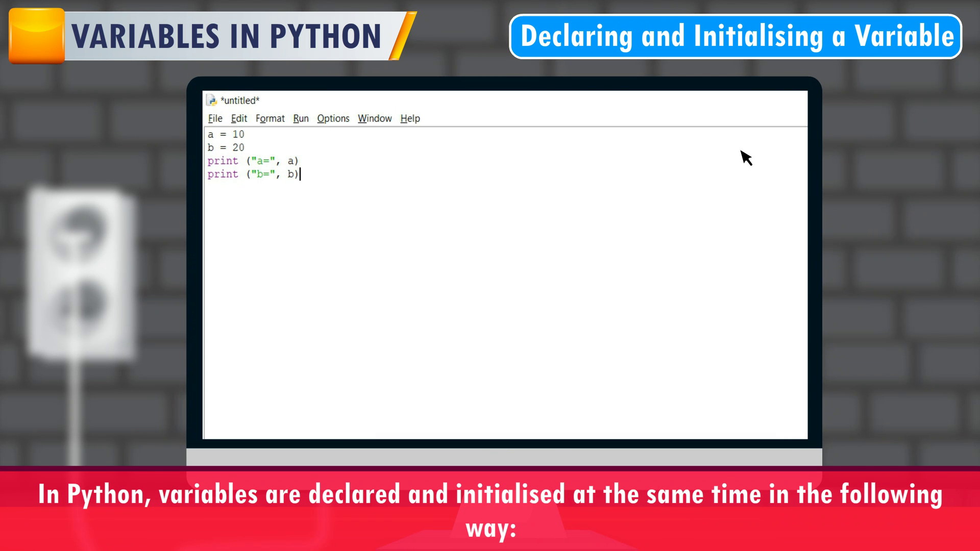980x551 pixels.
Task: Open the Format menu
Action: pyautogui.click(x=270, y=118)
